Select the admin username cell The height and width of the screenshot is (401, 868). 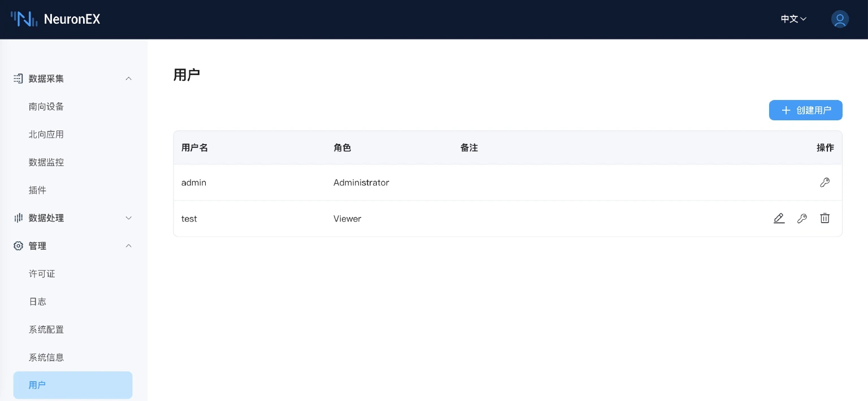(x=194, y=182)
